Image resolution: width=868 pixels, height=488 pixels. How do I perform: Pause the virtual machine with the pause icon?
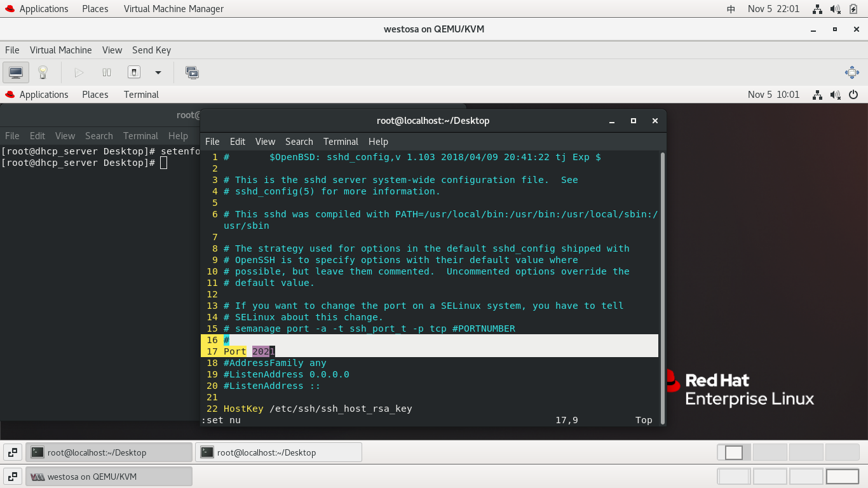click(x=107, y=72)
